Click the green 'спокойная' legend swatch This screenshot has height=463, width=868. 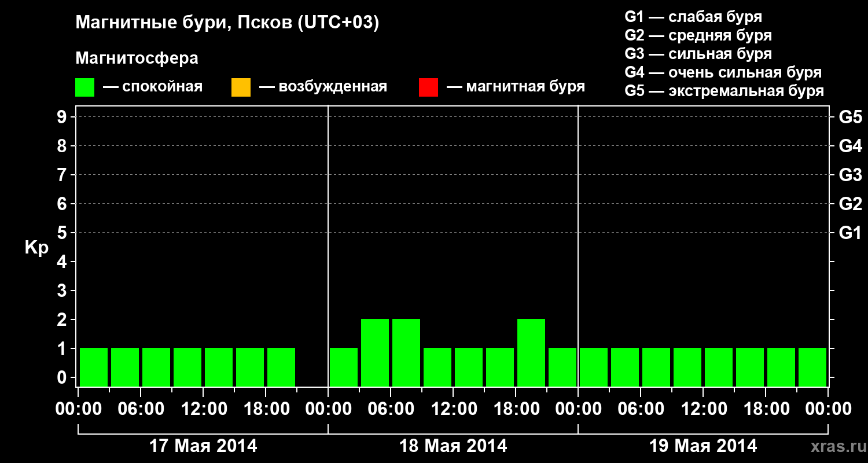(84, 87)
